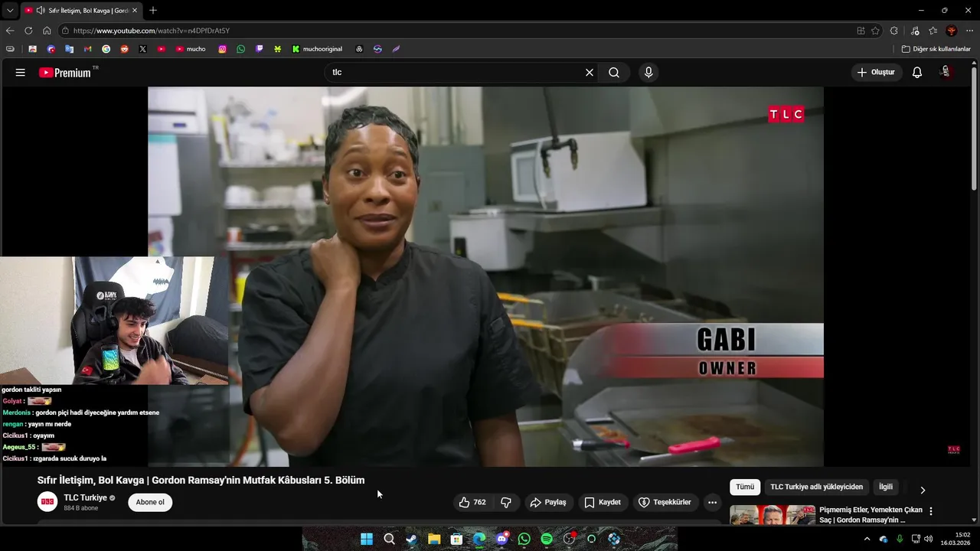This screenshot has height=551, width=980.
Task: Open Reddit bookmark
Action: pyautogui.click(x=124, y=49)
